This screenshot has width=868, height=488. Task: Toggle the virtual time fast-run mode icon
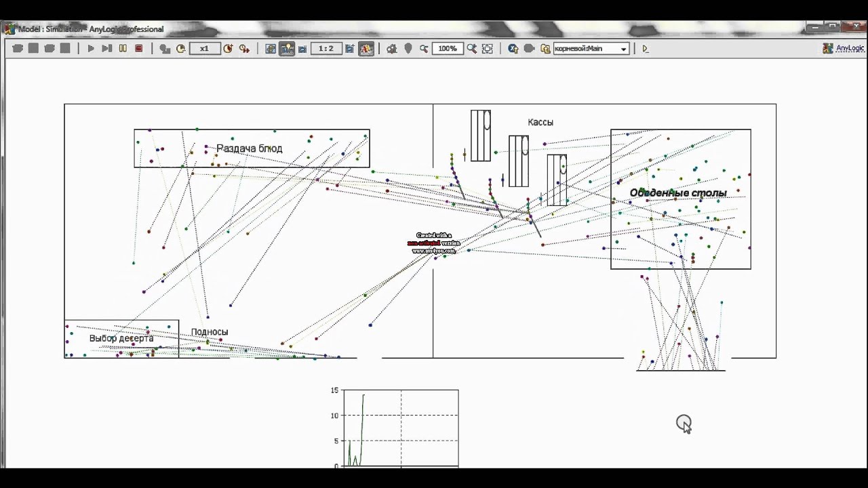coord(244,49)
